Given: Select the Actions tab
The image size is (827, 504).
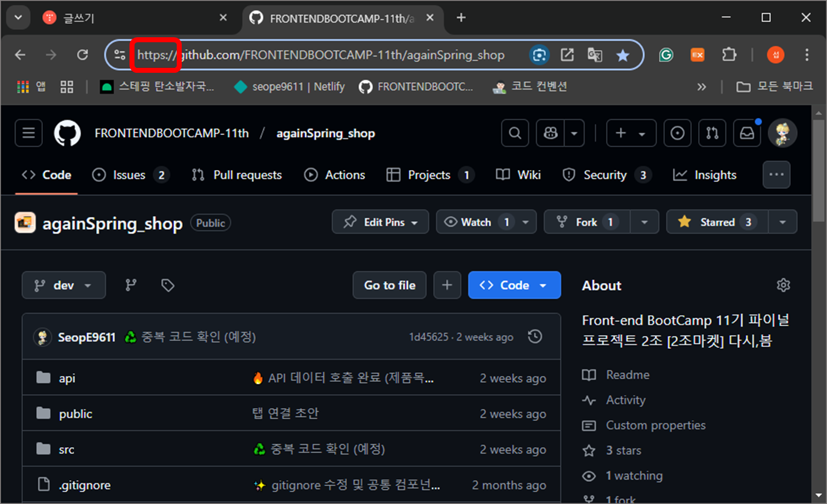Looking at the screenshot, I should point(335,175).
